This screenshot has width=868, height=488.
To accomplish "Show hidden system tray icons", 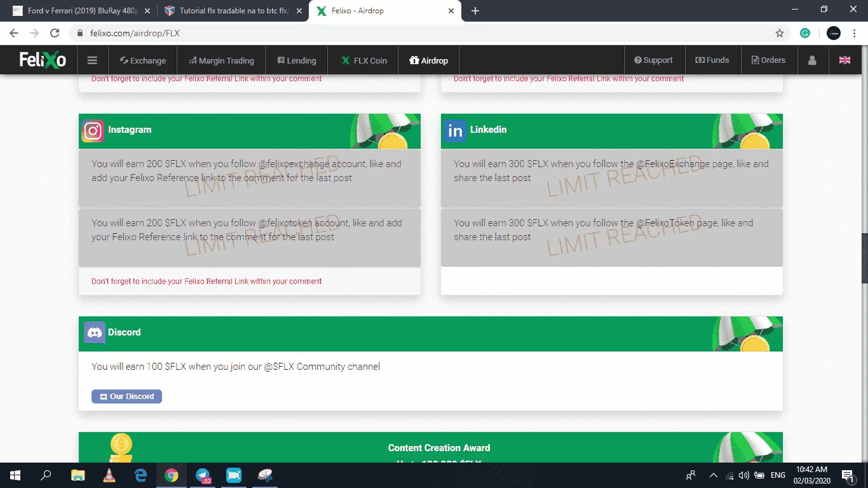I will click(x=714, y=475).
